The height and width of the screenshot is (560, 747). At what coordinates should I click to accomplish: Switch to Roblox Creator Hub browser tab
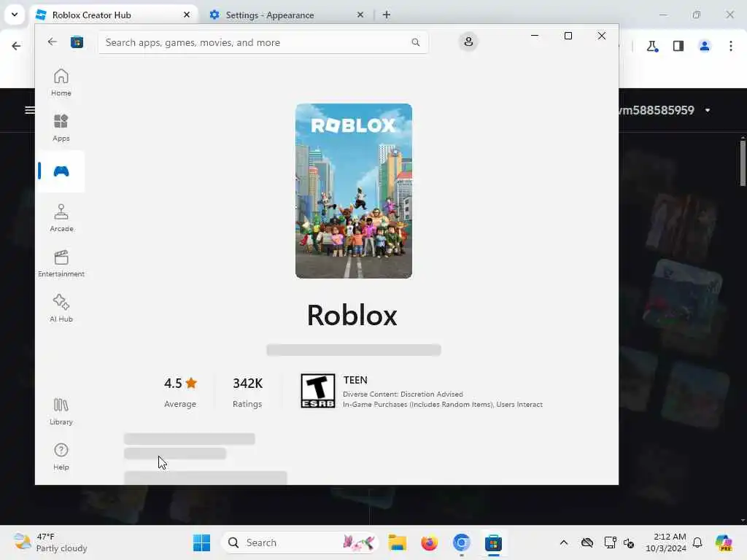pos(114,15)
